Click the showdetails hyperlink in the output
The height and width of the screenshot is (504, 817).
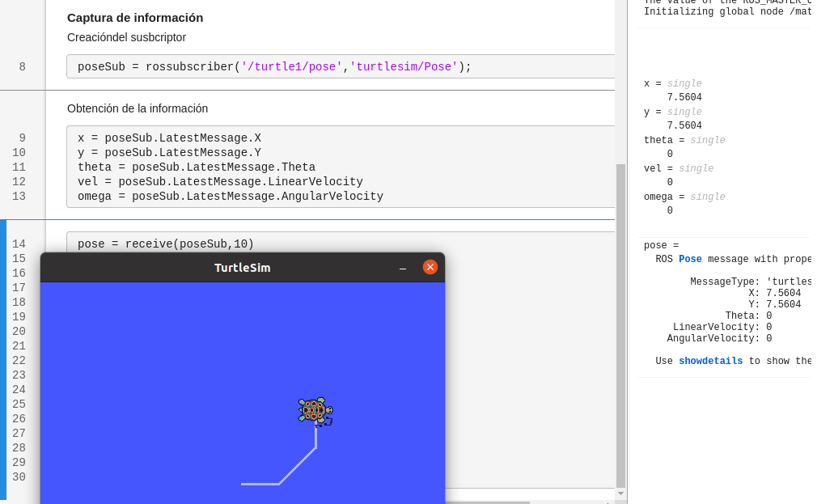[710, 361]
